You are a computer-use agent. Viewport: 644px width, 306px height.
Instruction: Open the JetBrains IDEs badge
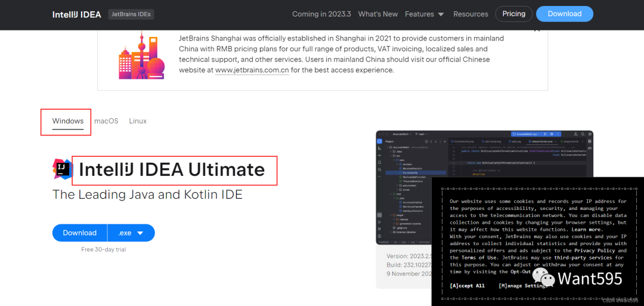click(131, 14)
